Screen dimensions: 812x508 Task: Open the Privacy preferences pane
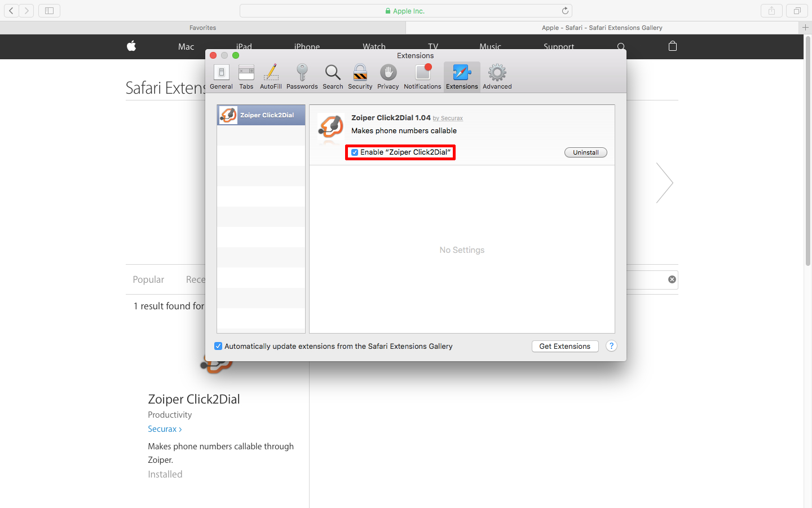point(388,77)
